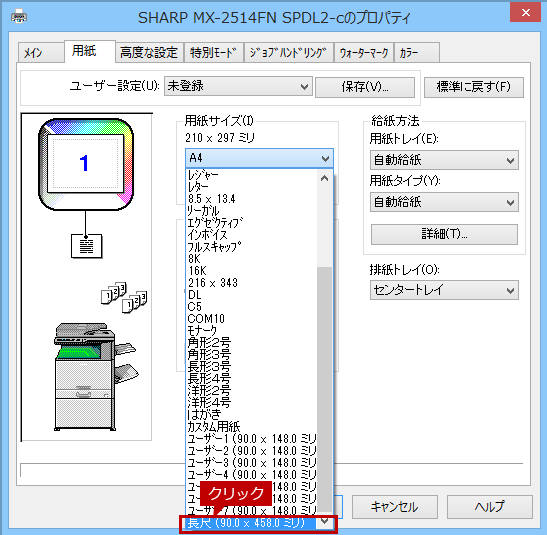Open the ウォーターマーク tab

[x=364, y=53]
